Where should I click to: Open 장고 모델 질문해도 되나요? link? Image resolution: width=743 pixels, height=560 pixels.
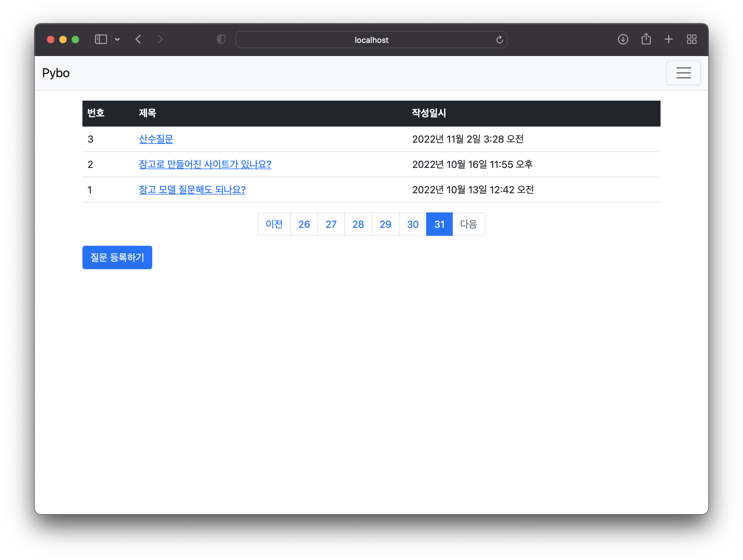pyautogui.click(x=192, y=190)
